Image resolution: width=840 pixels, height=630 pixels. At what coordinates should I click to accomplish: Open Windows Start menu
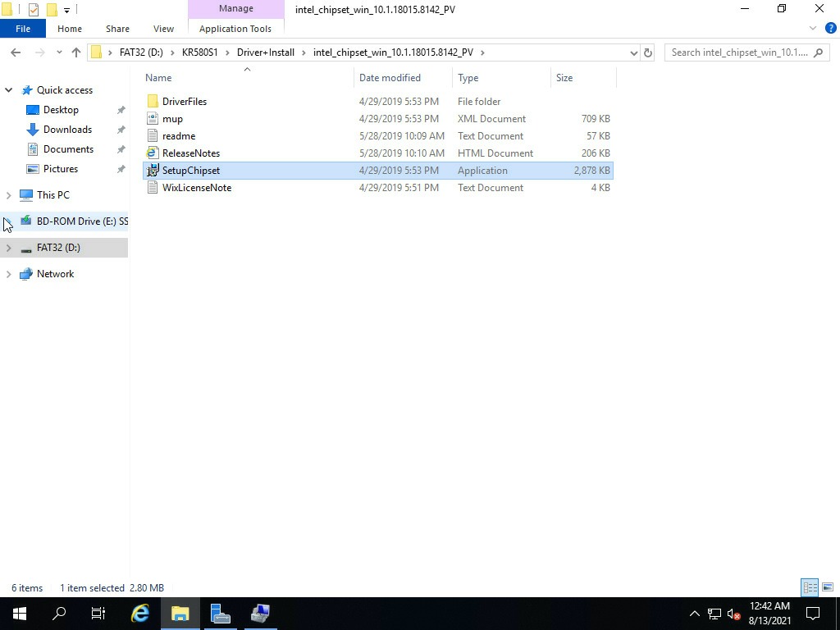click(x=20, y=614)
